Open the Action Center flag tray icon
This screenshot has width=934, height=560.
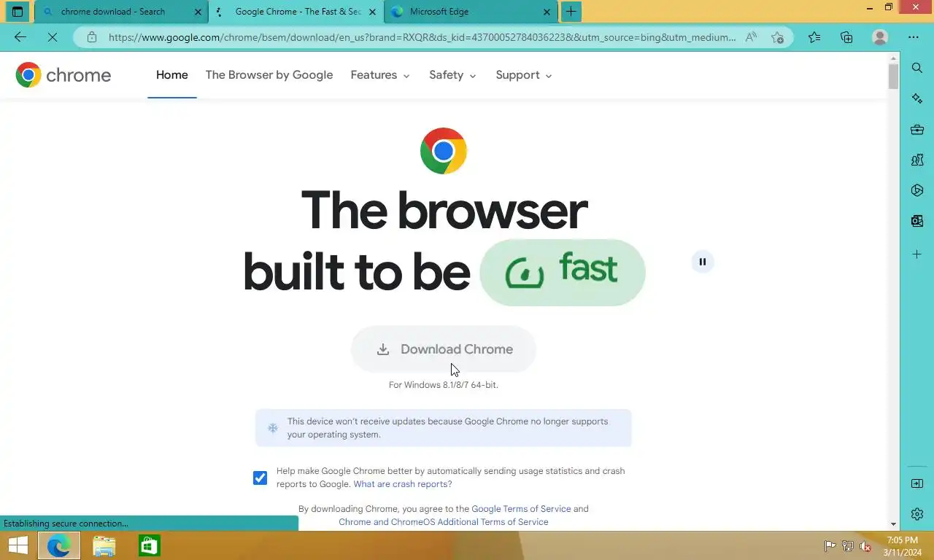point(830,546)
